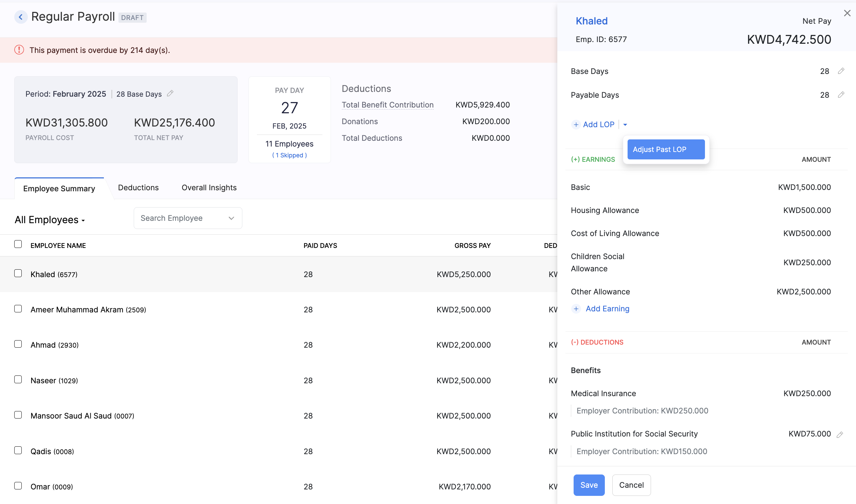
Task: View the 1 Skipped employee details
Action: [x=289, y=155]
